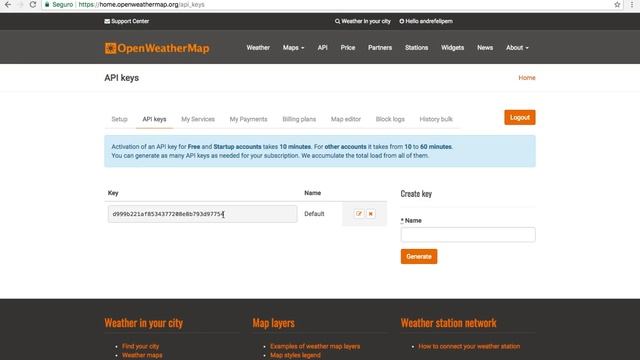Open the Block logs tab
Image resolution: width=640 pixels, height=360 pixels.
(x=390, y=119)
